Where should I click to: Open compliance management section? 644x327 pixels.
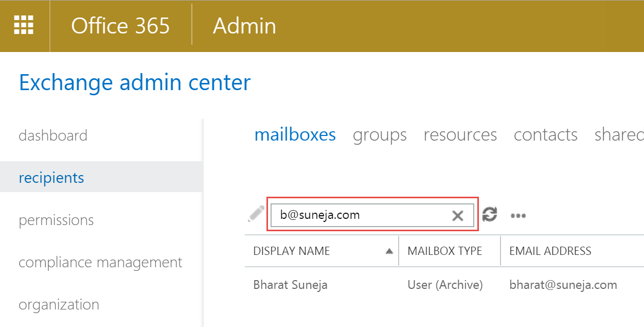(x=100, y=263)
